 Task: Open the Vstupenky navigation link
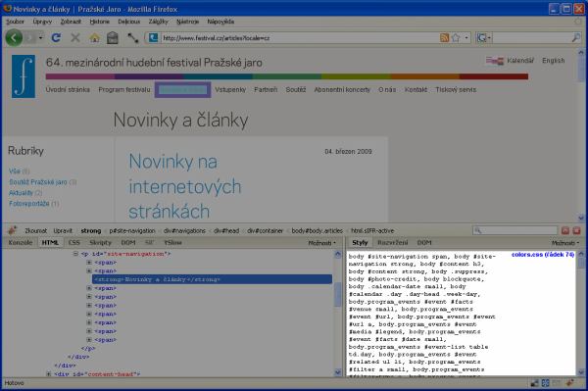coord(230,89)
